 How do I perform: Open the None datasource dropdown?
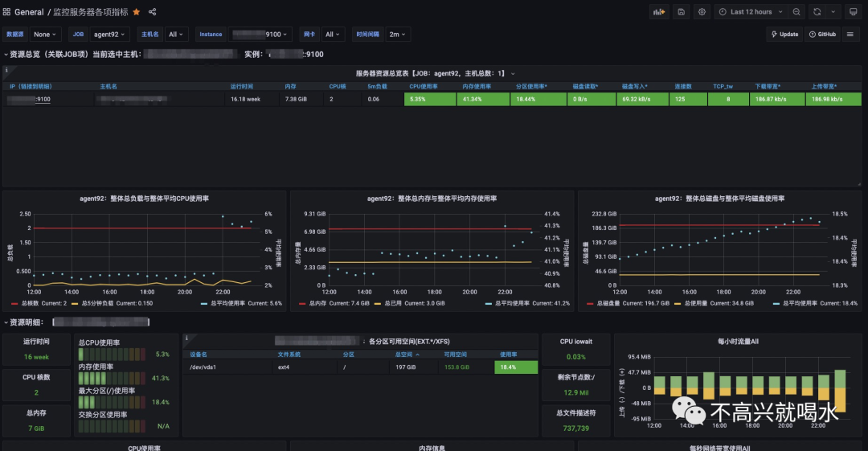coord(45,35)
